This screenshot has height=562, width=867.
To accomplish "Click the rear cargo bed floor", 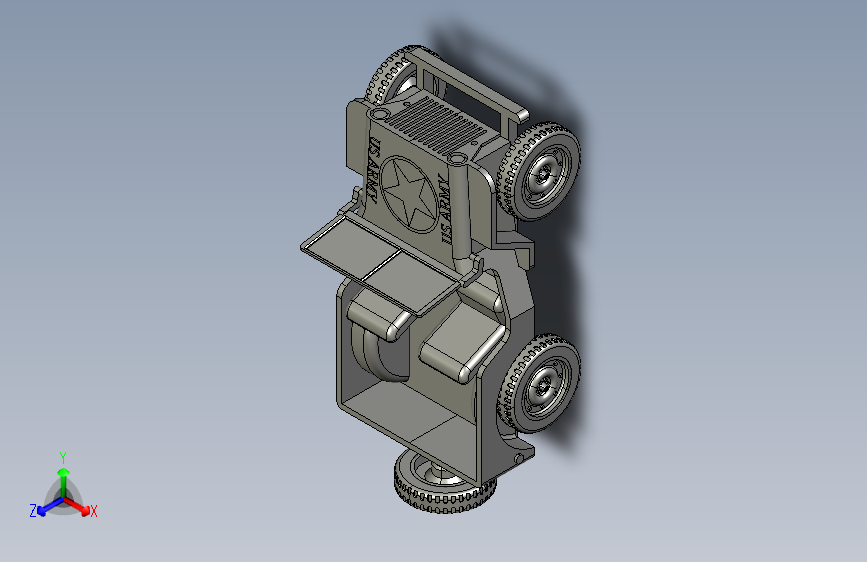I will [402, 411].
